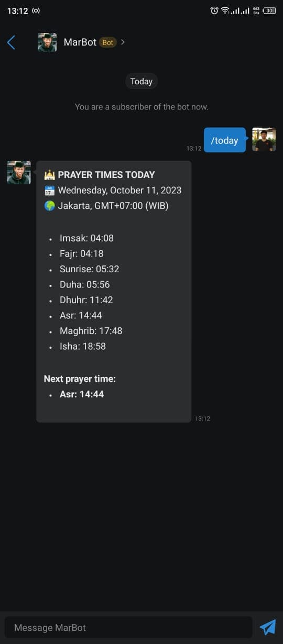Tap the calendar emoji before Wednesday date
Viewport: 283px width, 644px height.
tap(50, 190)
